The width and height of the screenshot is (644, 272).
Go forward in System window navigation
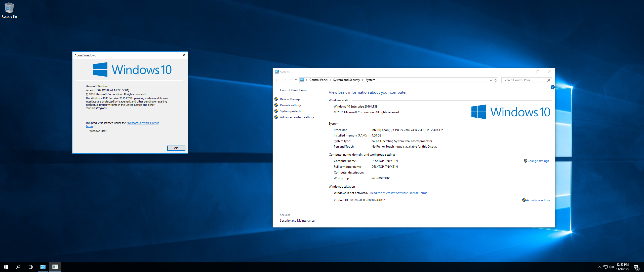tap(285, 80)
